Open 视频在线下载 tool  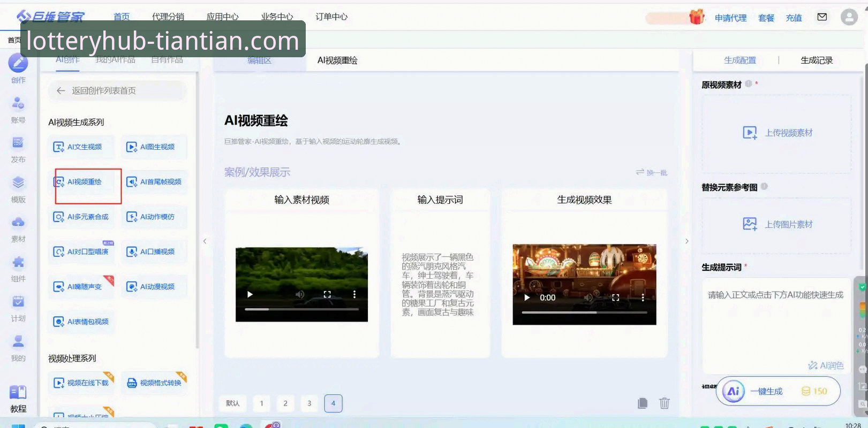(82, 383)
